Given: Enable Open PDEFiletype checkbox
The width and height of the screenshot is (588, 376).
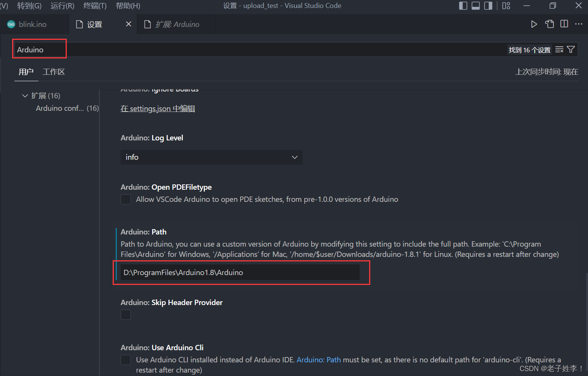Looking at the screenshot, I should click(126, 199).
